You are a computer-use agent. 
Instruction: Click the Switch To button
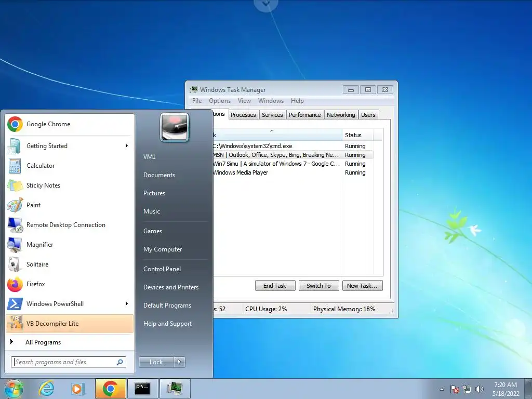(318, 286)
